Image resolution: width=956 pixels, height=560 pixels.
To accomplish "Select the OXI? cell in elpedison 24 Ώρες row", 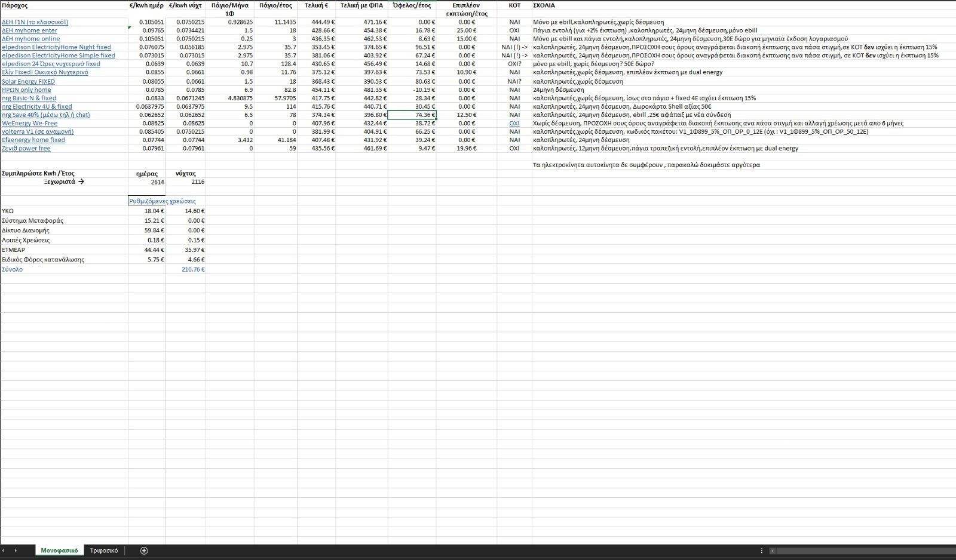I will click(514, 64).
